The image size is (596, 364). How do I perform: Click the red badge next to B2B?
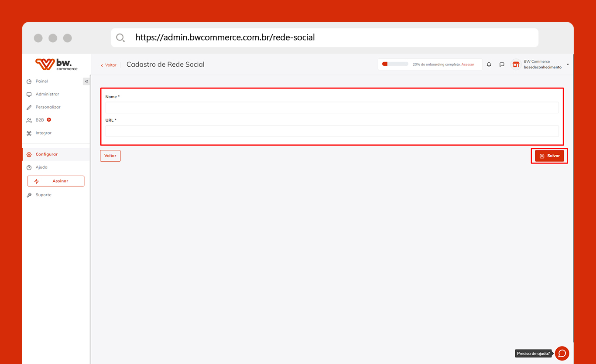[x=49, y=119]
